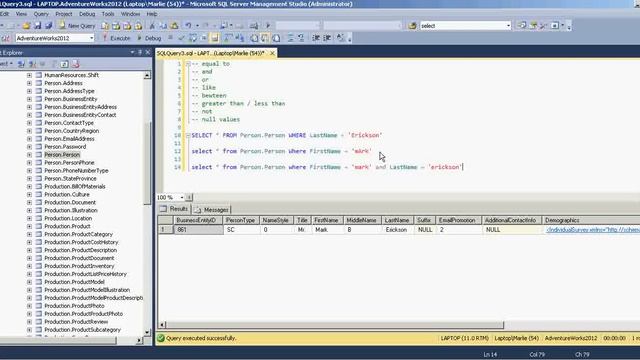Open the Tools menu
640x360 pixels.
coord(108,14)
